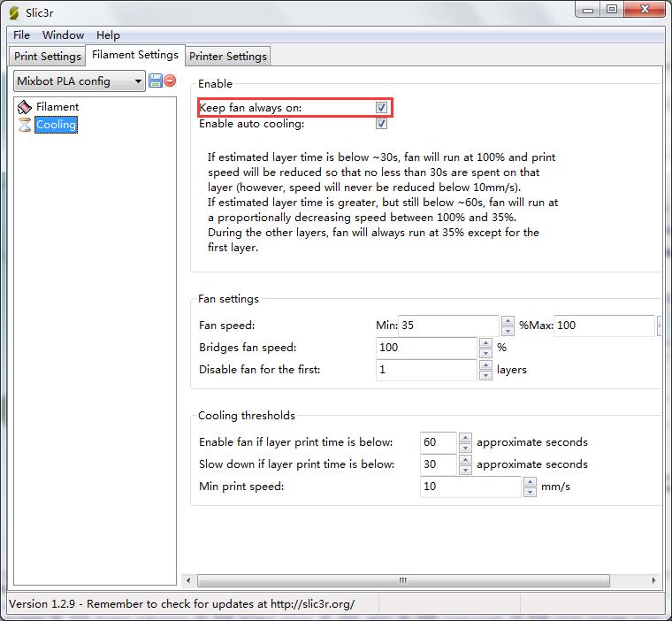Decrease the Slow down threshold with the down arrow
Viewport: 672px width, 621px height.
[x=465, y=470]
